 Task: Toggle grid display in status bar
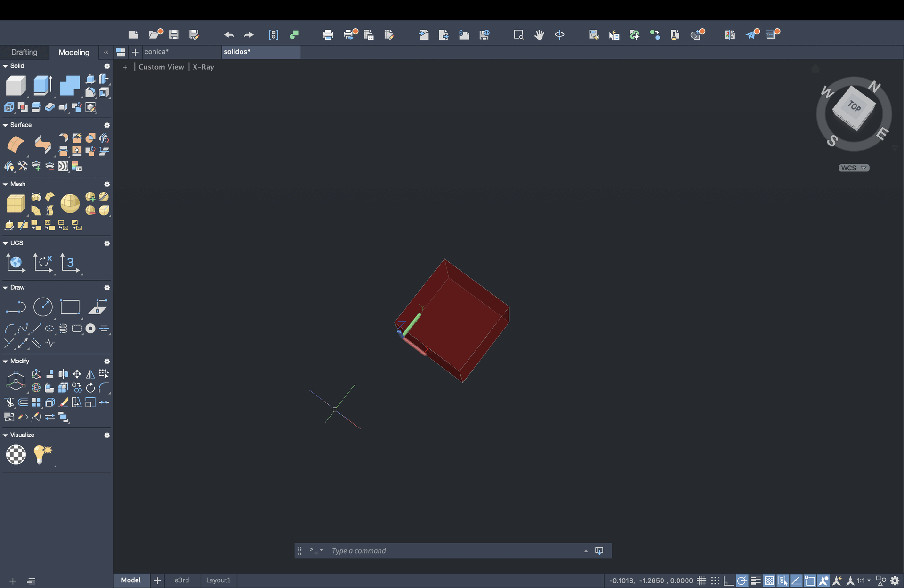pyautogui.click(x=702, y=580)
